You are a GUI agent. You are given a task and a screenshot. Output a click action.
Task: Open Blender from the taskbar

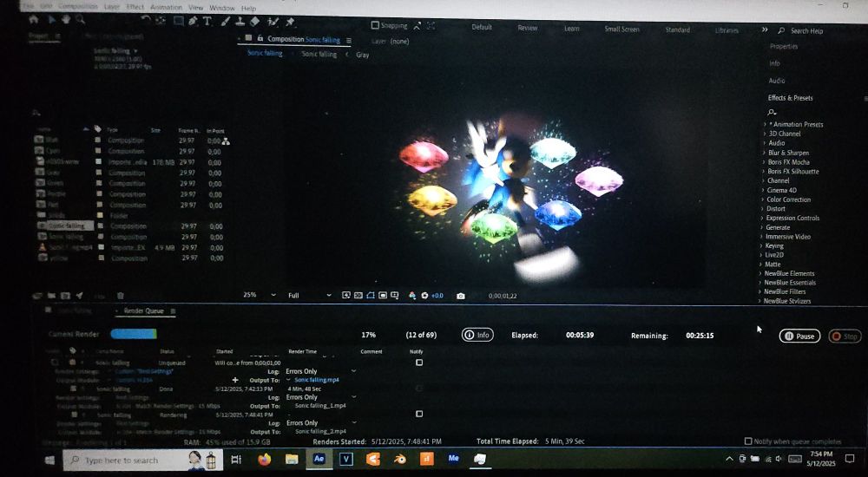click(x=399, y=460)
